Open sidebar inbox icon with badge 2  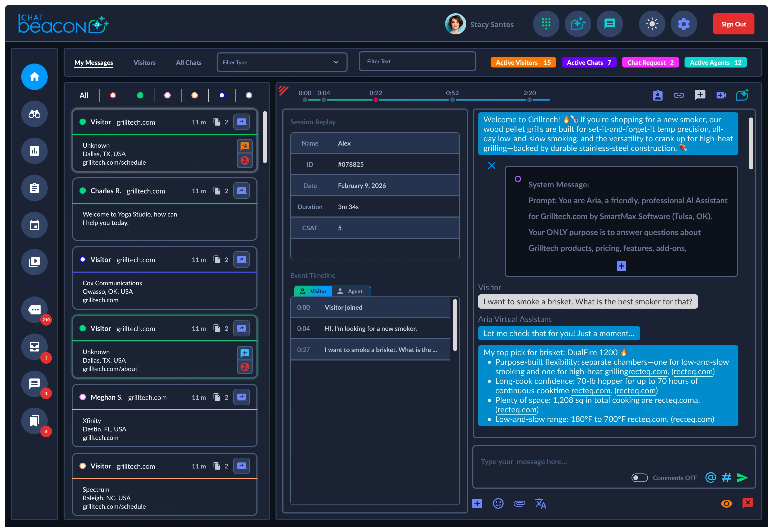34,347
